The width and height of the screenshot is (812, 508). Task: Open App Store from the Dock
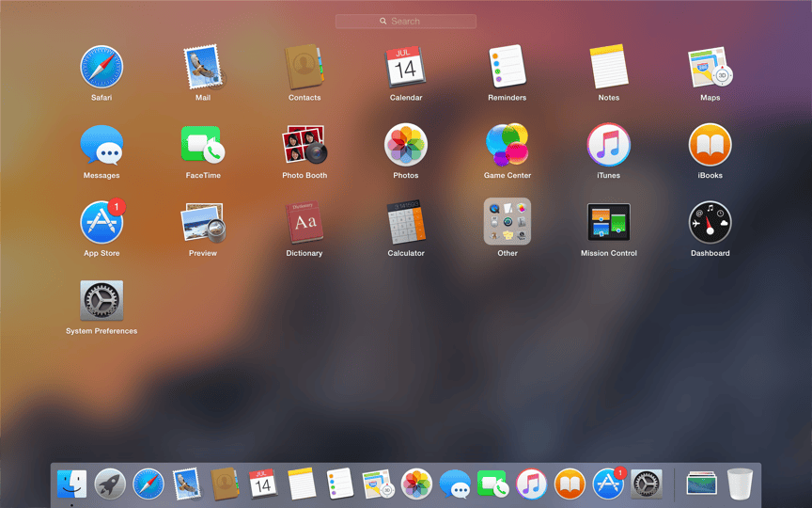click(608, 484)
